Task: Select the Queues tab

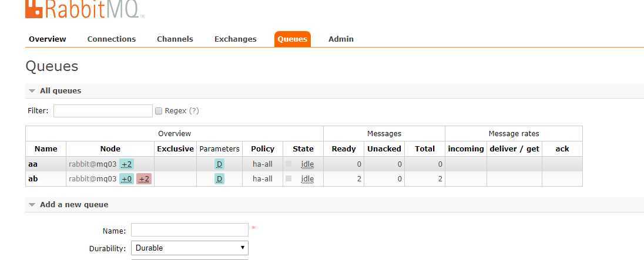Action: 293,39
